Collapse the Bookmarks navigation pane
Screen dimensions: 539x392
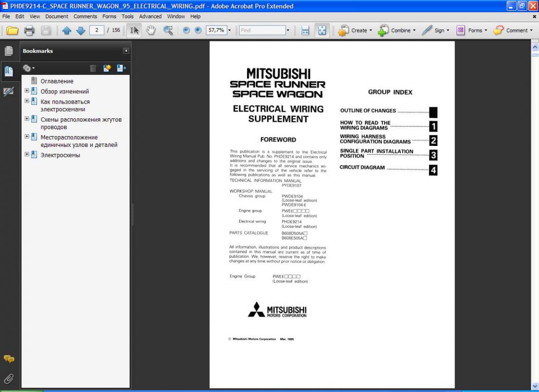126,51
